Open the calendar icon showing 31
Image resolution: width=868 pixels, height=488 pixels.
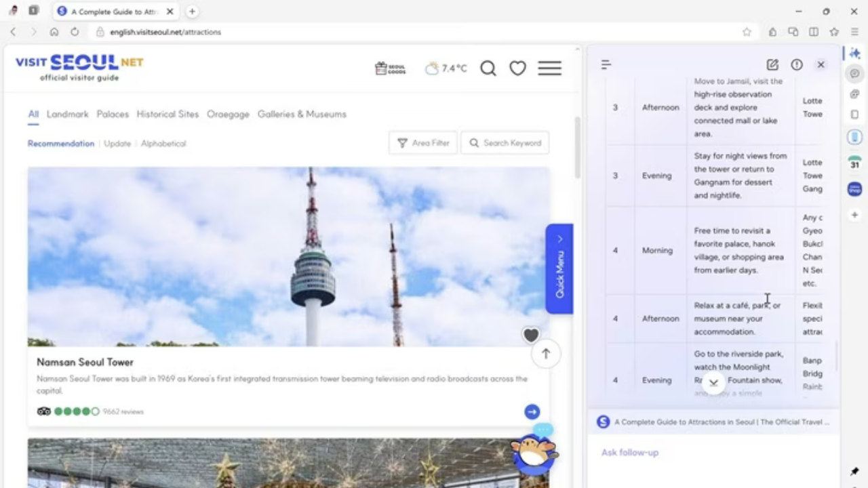pos(854,164)
